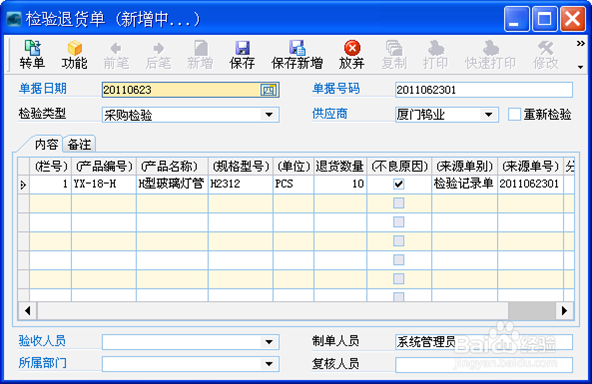Image resolution: width=592 pixels, height=384 pixels.
Task: Open the 供应商 dropdown
Action: [x=489, y=114]
